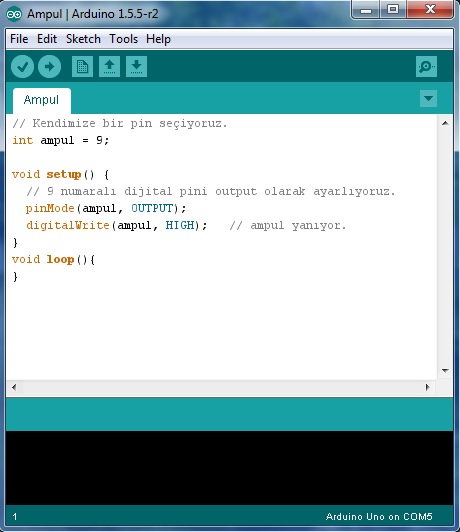460x532 pixels.
Task: Click the Upload arrow button
Action: (x=50, y=66)
